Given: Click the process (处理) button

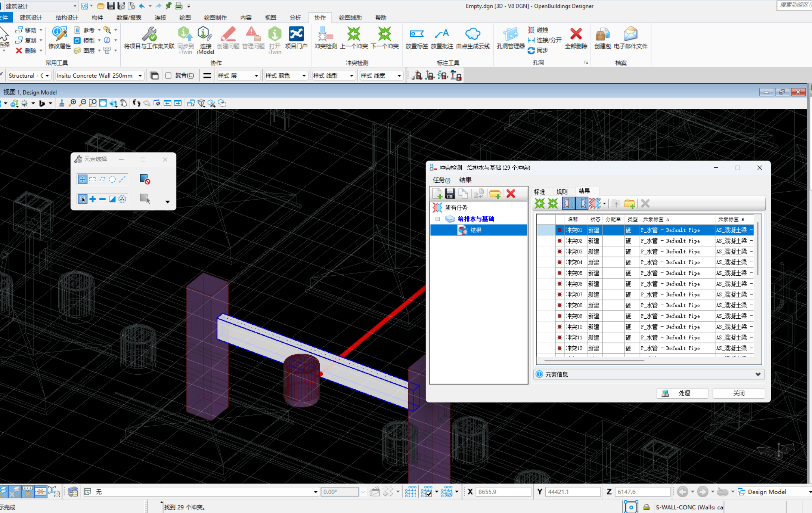Looking at the screenshot, I should pyautogui.click(x=682, y=393).
